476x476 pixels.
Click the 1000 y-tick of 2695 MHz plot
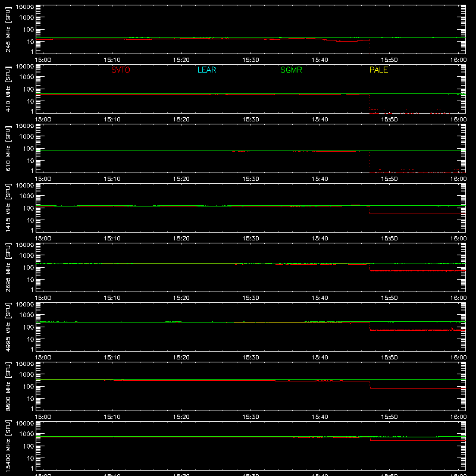(27, 256)
